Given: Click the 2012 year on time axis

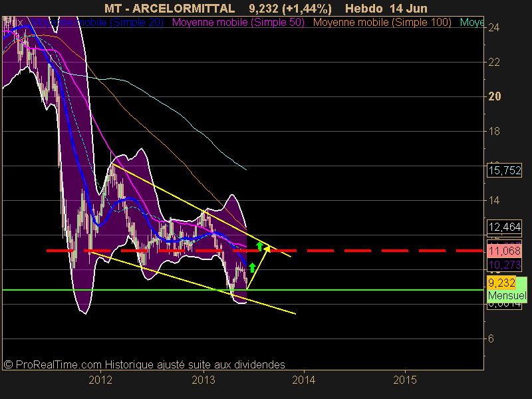Looking at the screenshot, I should point(100,380).
